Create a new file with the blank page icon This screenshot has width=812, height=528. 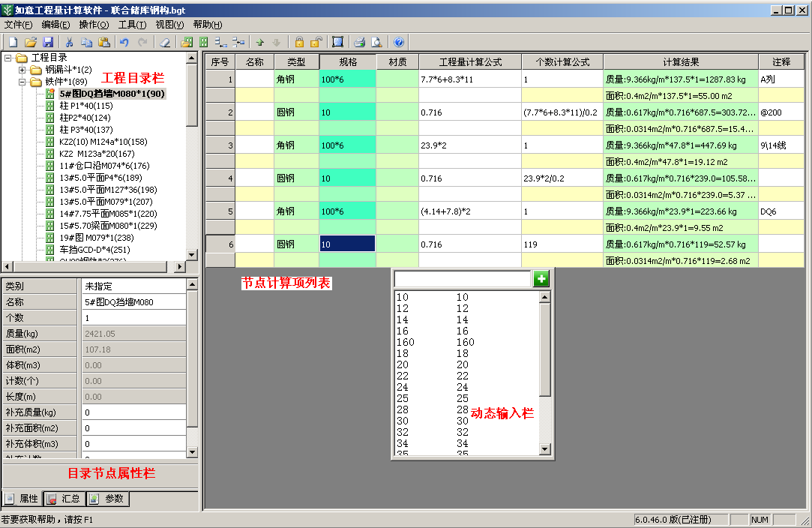point(13,42)
